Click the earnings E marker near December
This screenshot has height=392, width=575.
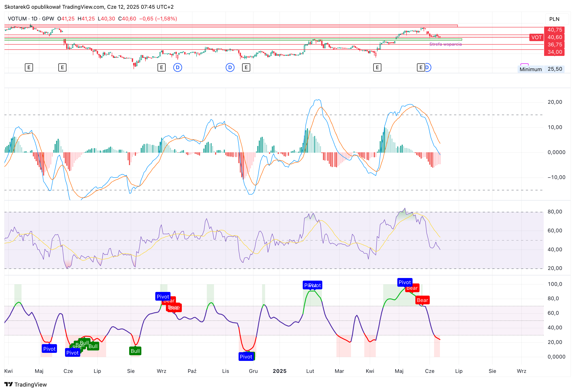point(246,67)
